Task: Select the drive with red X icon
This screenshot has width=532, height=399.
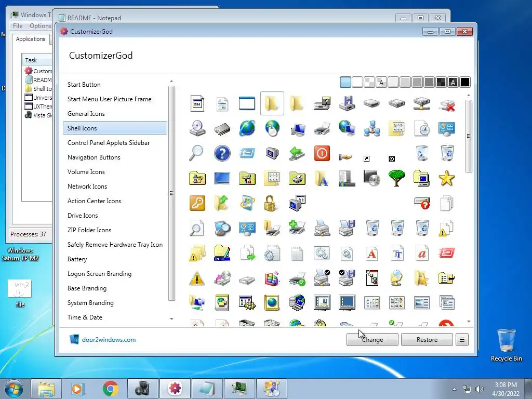Action: [446, 105]
